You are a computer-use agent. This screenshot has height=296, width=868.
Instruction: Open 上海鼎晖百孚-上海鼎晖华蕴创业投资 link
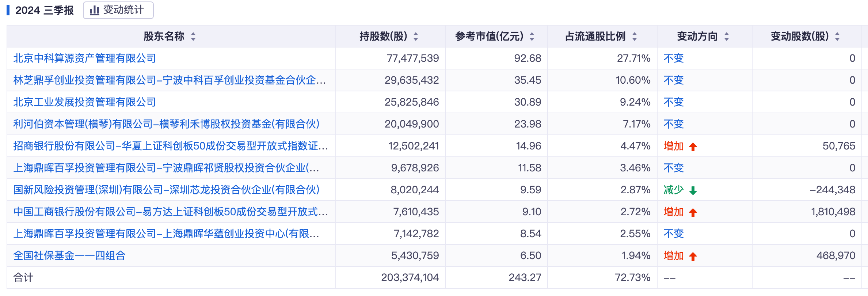(x=167, y=234)
